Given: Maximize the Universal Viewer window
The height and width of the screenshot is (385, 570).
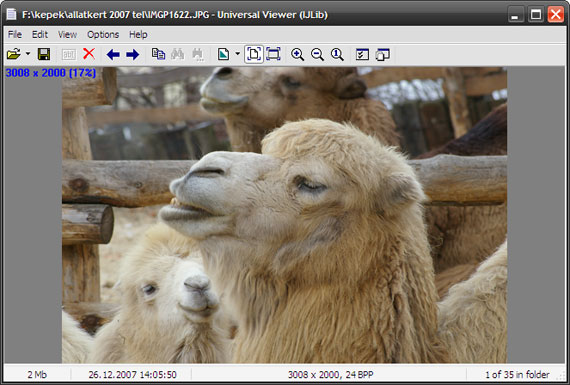Looking at the screenshot, I should coord(536,15).
